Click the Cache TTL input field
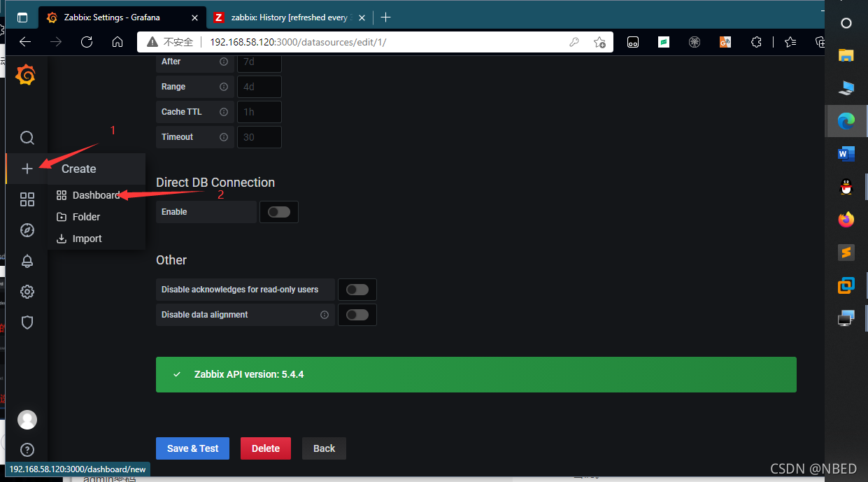The height and width of the screenshot is (482, 868). coord(259,112)
